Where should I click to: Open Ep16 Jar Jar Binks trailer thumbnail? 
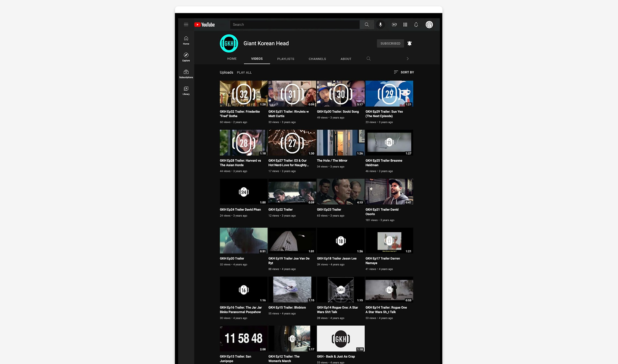tap(243, 289)
